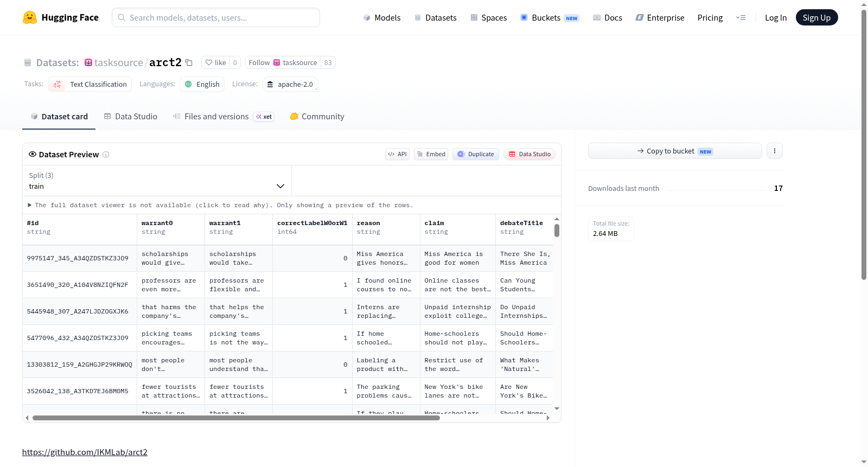Screen dimensions: 868x467
Task: Click the apache-2.0 license tag
Action: [x=290, y=84]
